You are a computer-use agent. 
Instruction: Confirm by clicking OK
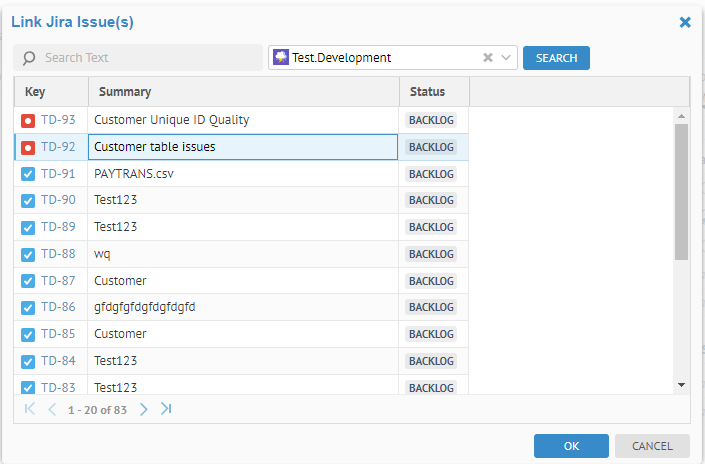coord(571,446)
